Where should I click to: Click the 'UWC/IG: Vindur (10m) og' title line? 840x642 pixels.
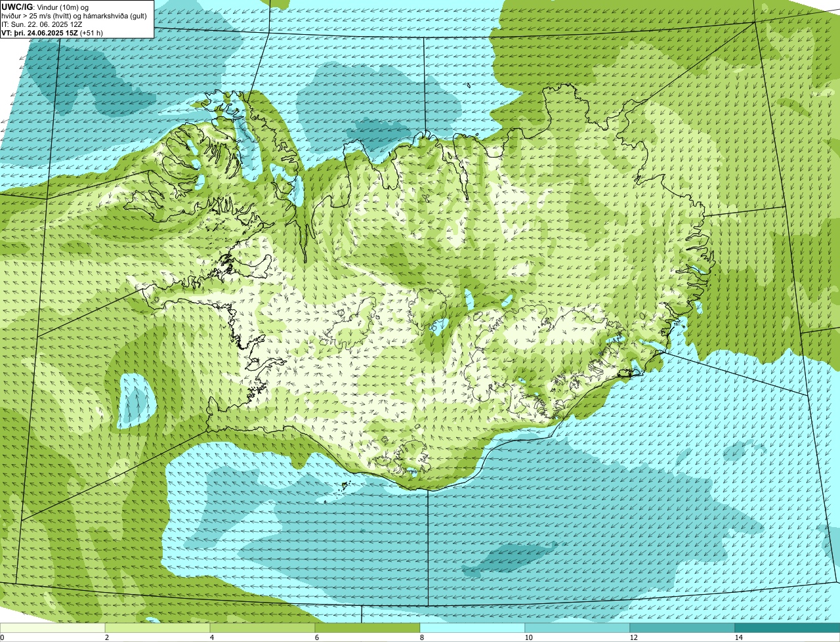[45, 7]
